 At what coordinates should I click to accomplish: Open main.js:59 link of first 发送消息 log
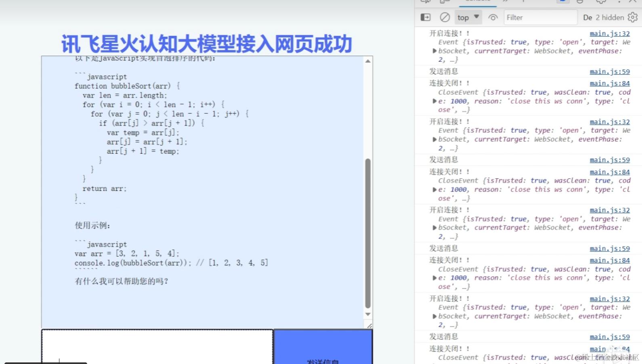610,71
